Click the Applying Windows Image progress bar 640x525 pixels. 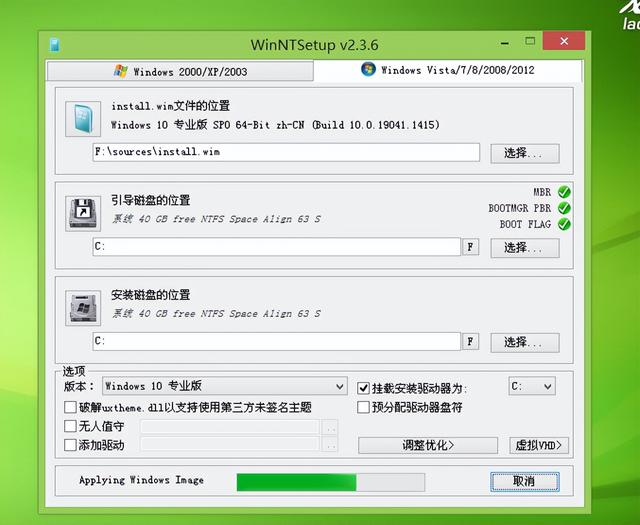pyautogui.click(x=331, y=483)
